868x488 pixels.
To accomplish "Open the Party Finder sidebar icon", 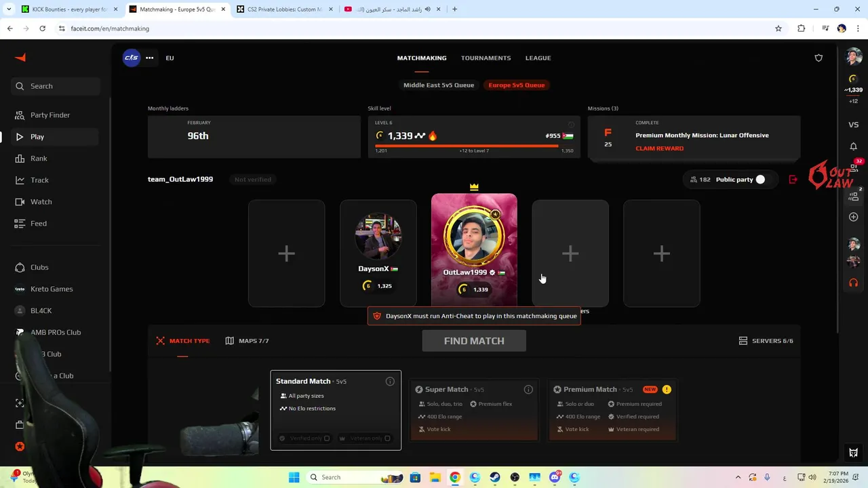I will pos(20,115).
